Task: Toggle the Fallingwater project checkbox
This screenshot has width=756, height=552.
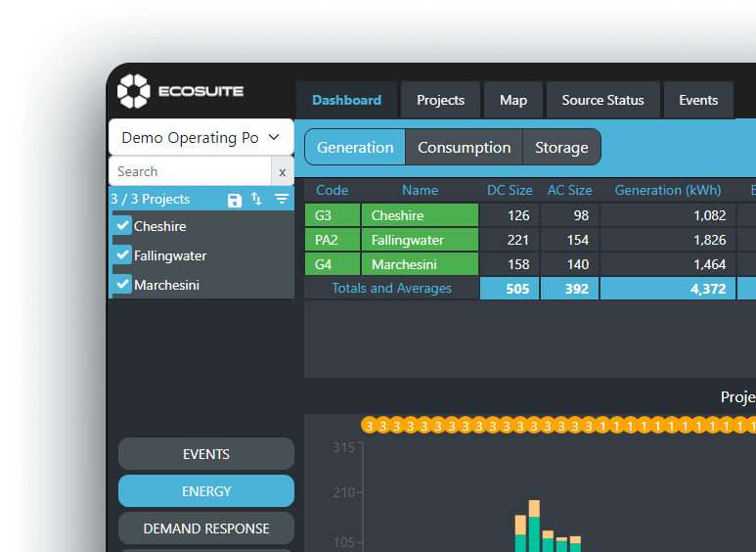Action: tap(123, 255)
